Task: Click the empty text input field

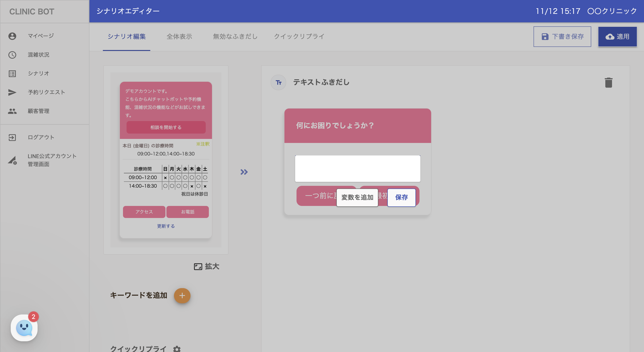Action: point(358,168)
